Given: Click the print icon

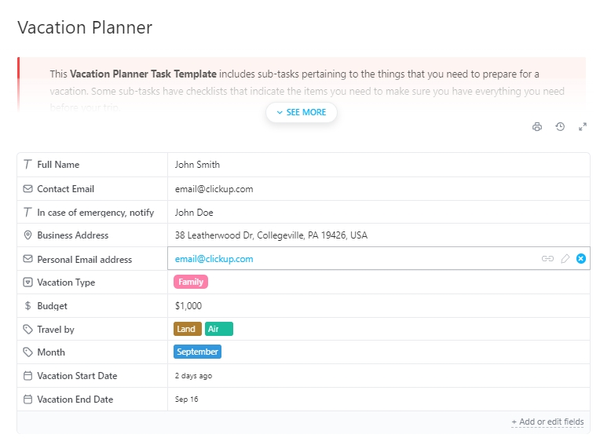Looking at the screenshot, I should click(538, 127).
